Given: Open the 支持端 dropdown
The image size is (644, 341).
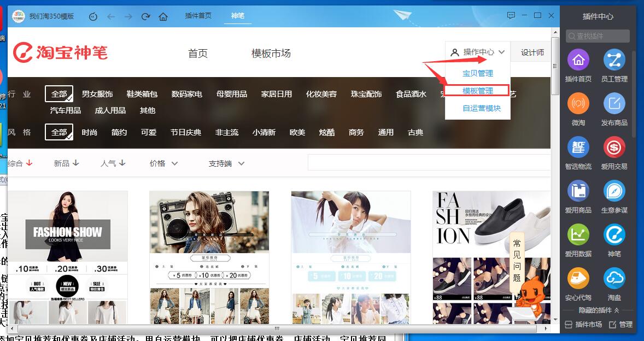Looking at the screenshot, I should pyautogui.click(x=226, y=163).
